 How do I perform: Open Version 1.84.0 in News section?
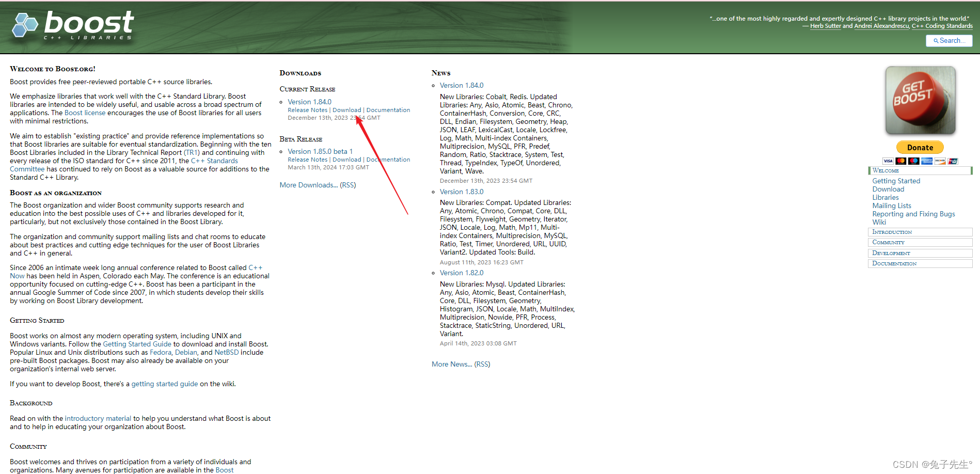462,85
